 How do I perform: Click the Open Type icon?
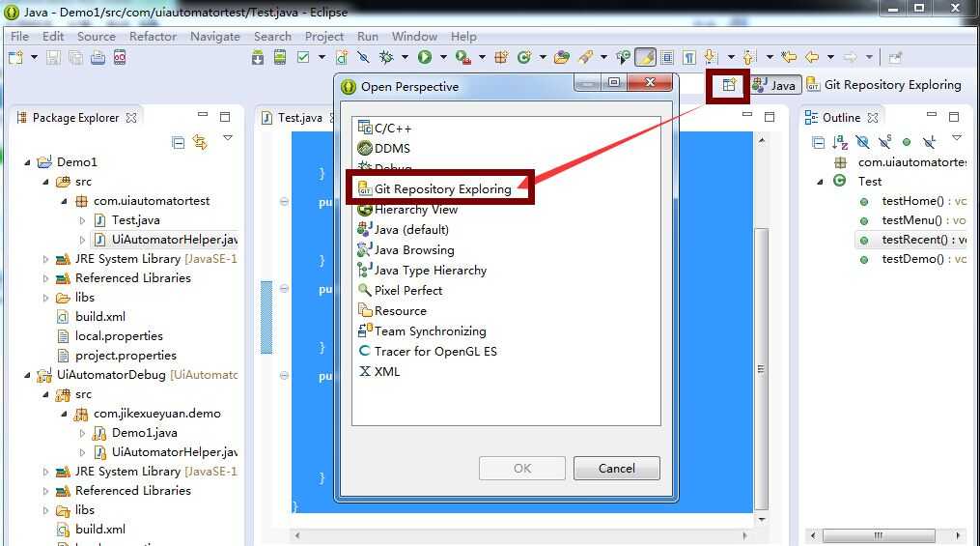562,58
